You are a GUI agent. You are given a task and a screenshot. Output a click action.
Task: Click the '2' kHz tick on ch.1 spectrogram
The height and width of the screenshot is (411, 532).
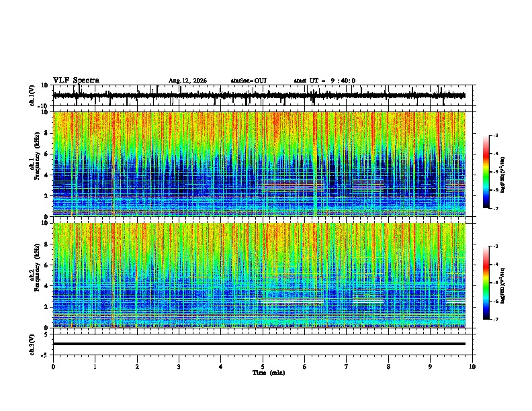point(46,195)
